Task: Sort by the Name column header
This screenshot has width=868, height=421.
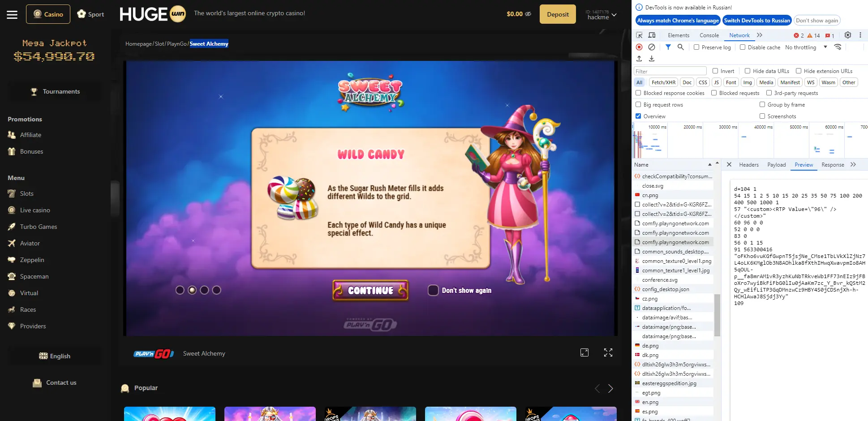Action: point(673,164)
